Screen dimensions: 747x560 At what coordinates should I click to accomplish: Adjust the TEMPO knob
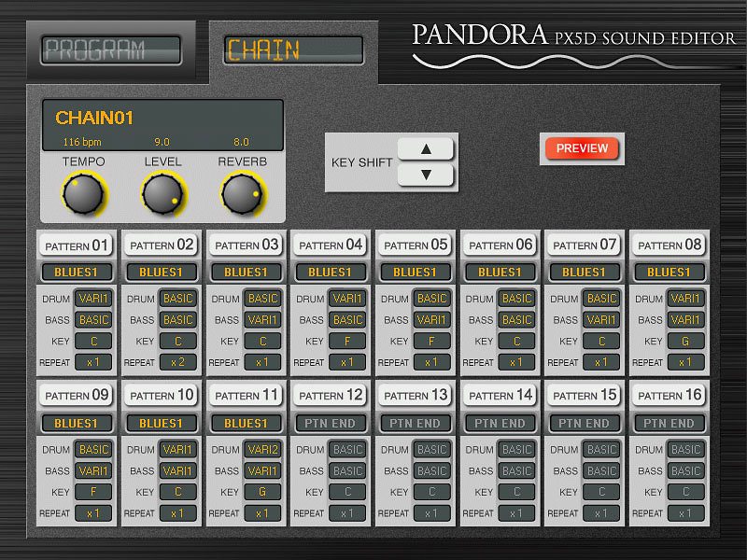pos(83,194)
